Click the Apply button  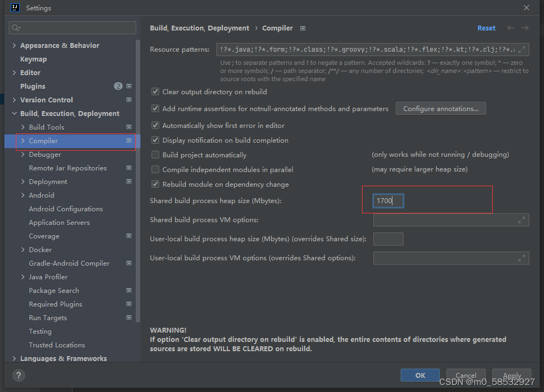pos(512,375)
